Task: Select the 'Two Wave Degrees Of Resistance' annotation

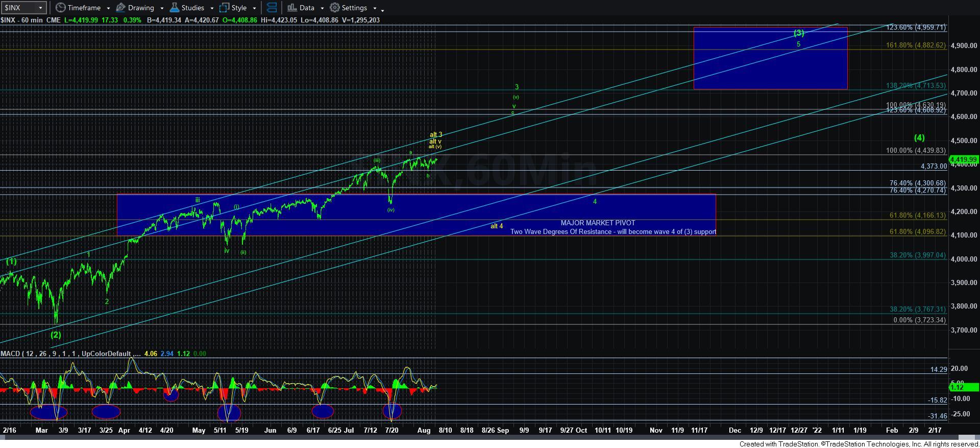Action: point(613,231)
